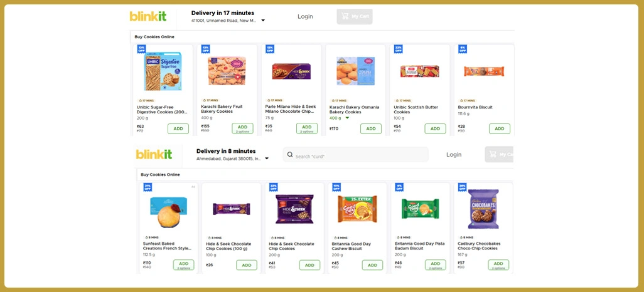Click the magnifier icon in the search bar

click(x=289, y=155)
